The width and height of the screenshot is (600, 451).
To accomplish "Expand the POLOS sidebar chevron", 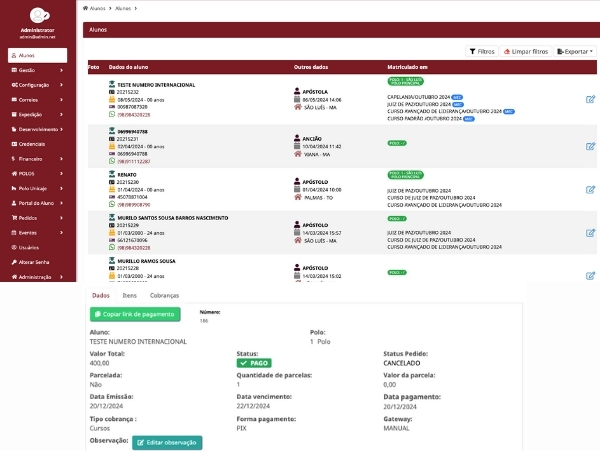I will pos(62,174).
